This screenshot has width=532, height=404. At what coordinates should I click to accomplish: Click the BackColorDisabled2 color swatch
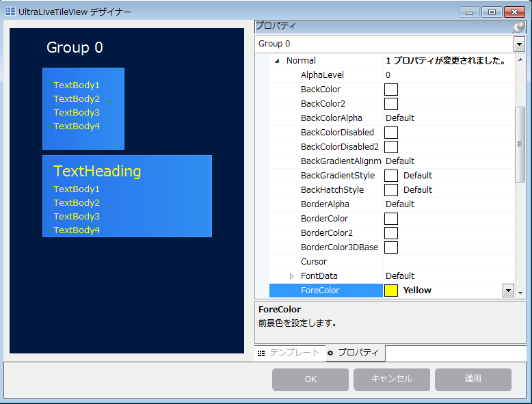coord(391,147)
